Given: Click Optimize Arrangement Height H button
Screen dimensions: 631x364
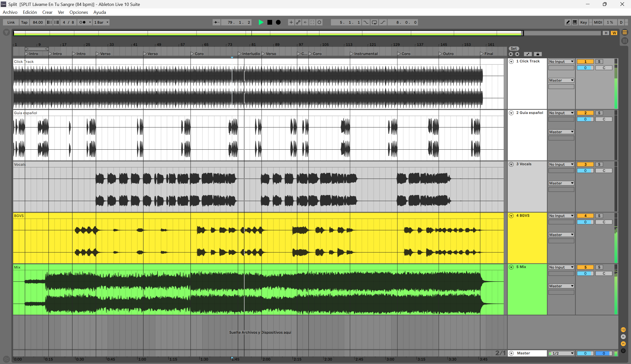Looking at the screenshot, I should coord(606,33).
